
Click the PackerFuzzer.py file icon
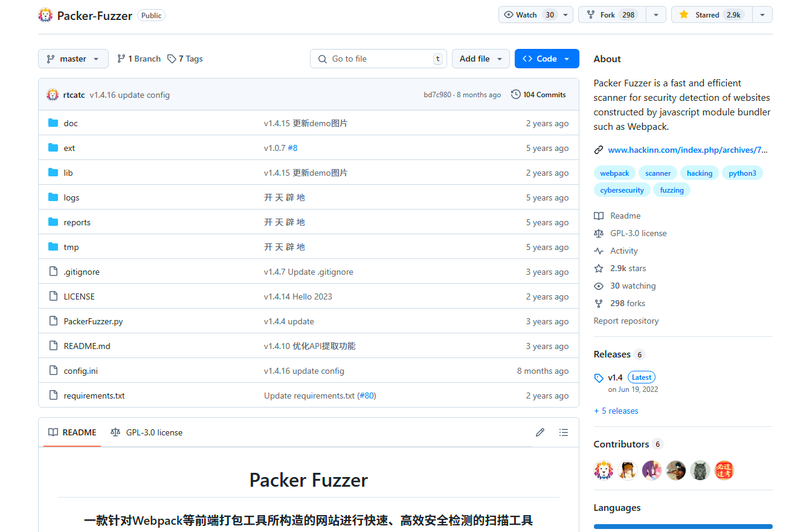coord(53,321)
